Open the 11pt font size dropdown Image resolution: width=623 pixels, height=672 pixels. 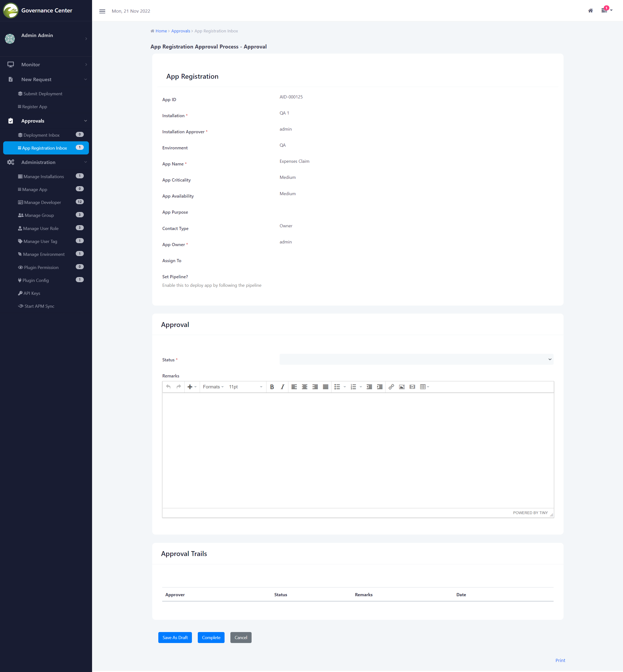coord(245,387)
